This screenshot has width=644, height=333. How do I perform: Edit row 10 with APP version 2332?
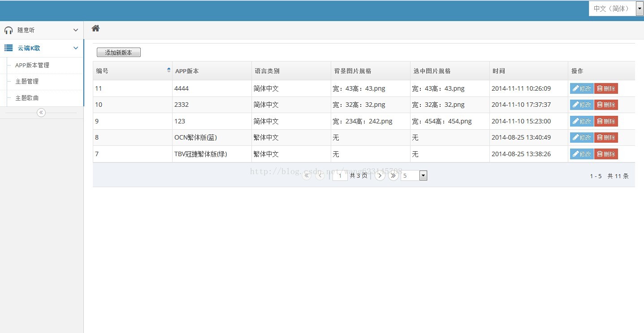click(582, 105)
